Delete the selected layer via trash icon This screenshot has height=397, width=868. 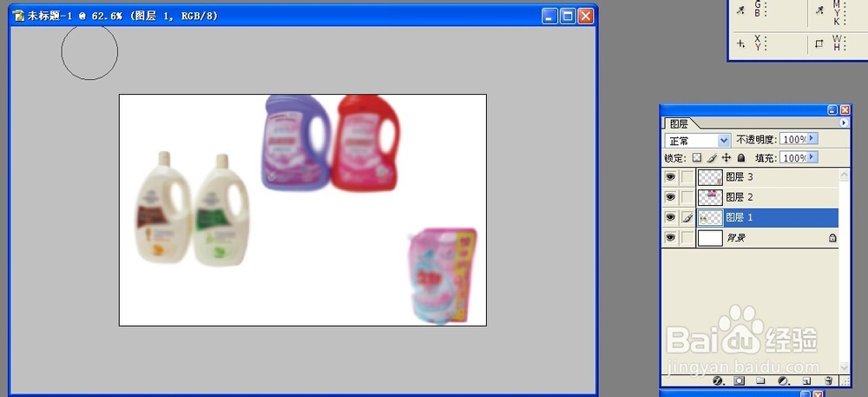tap(829, 381)
